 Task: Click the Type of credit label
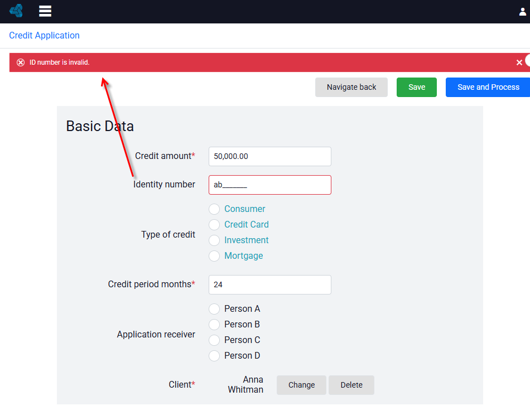(x=168, y=234)
